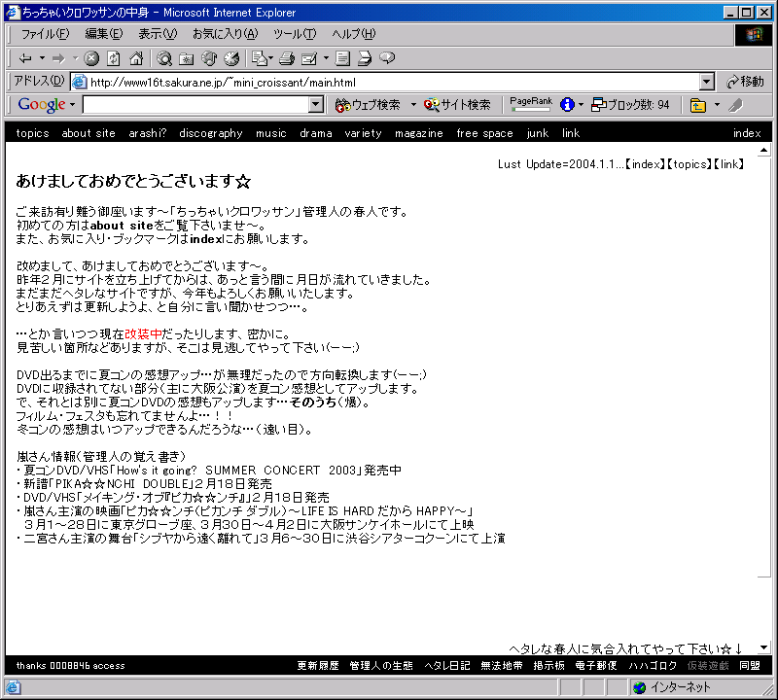Open the ファイル(F) menu
The width and height of the screenshot is (778, 700).
(x=45, y=34)
